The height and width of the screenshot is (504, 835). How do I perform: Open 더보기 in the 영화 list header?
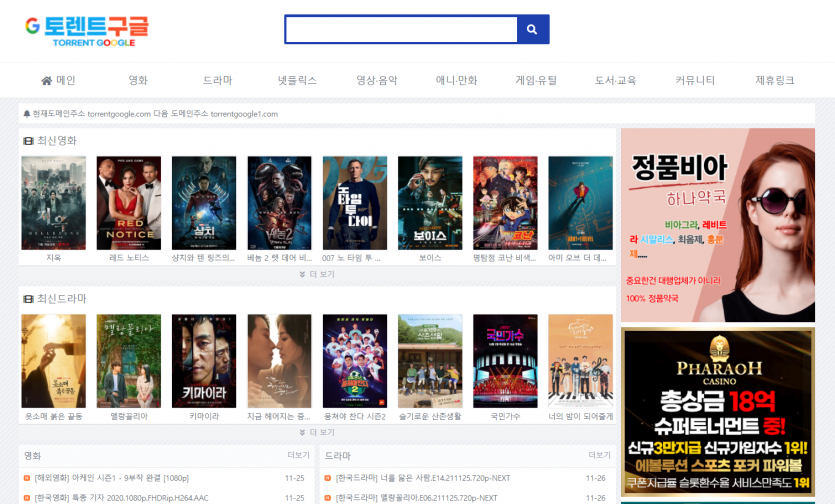298,456
